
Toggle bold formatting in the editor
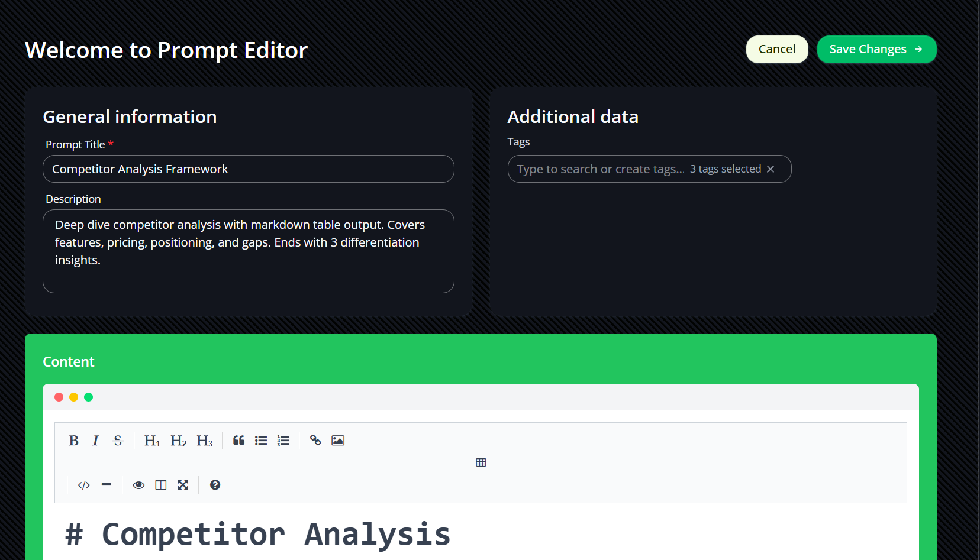pyautogui.click(x=73, y=441)
